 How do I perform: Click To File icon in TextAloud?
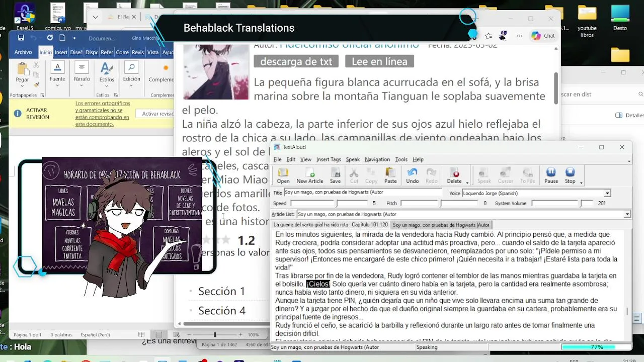pyautogui.click(x=527, y=175)
